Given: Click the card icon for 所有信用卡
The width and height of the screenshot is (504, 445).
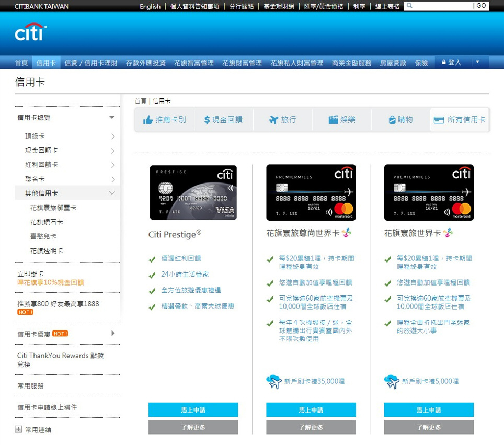Looking at the screenshot, I should 439,120.
